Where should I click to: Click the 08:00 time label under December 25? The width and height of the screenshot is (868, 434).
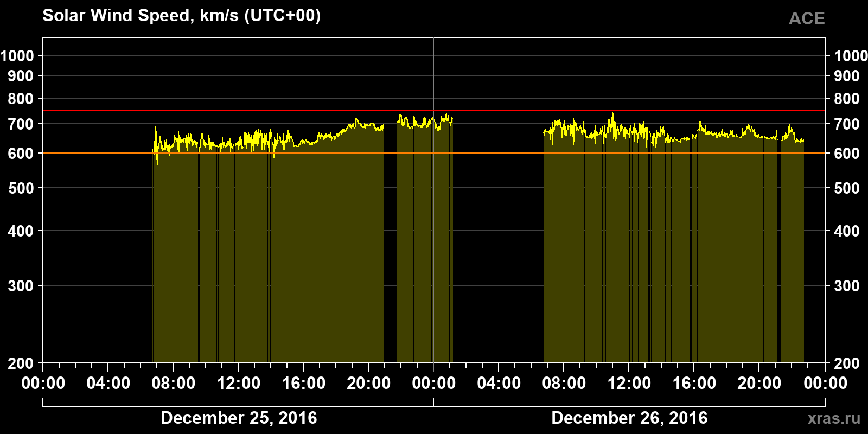pyautogui.click(x=174, y=384)
